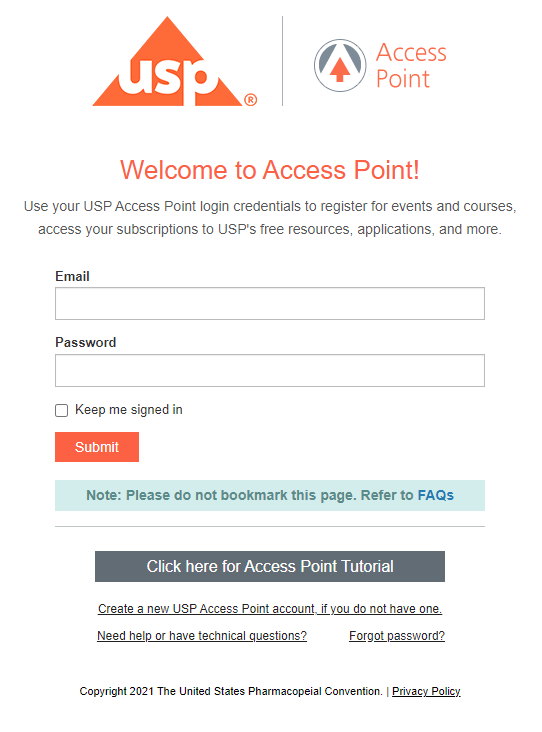Open the FAQs link
This screenshot has height=732, width=542.
436,495
